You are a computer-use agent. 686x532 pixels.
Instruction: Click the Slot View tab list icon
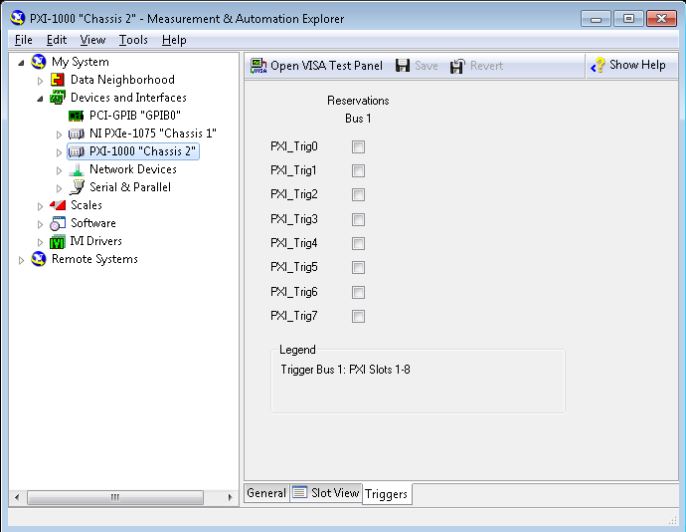300,492
